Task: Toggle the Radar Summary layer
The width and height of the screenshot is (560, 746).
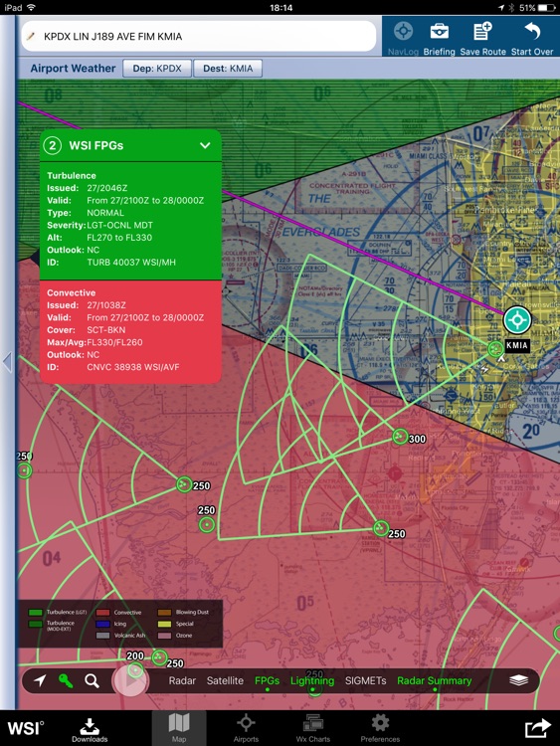Action: point(435,680)
